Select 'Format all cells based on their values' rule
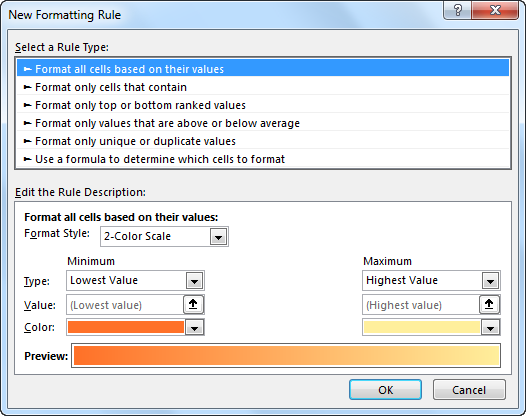 click(263, 69)
